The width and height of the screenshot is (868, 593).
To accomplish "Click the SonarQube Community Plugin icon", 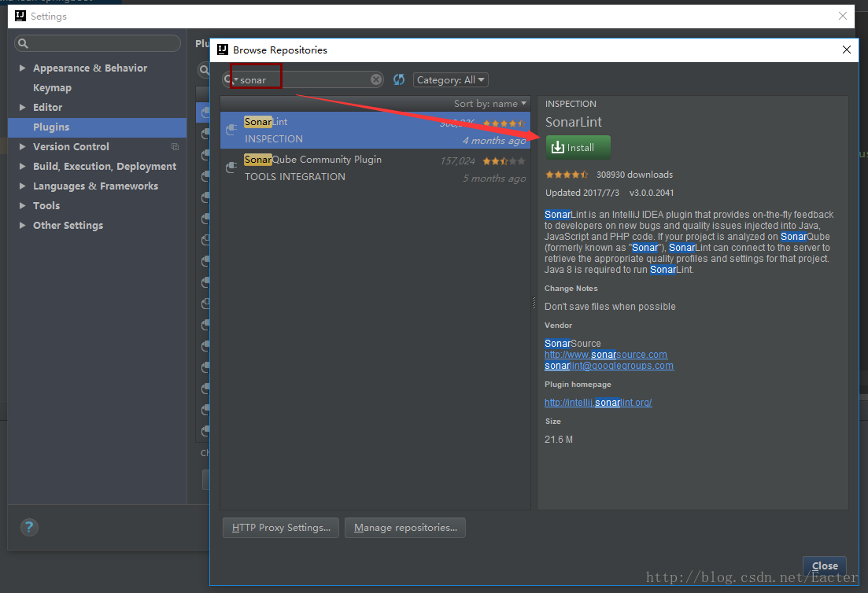I will [x=231, y=168].
